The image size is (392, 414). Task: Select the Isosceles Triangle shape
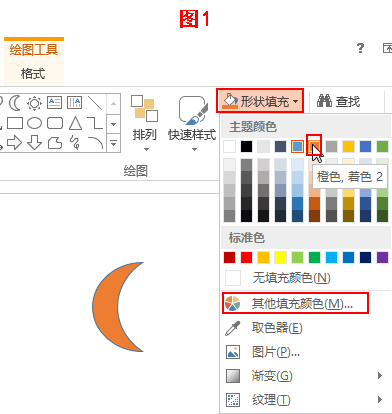click(x=75, y=123)
